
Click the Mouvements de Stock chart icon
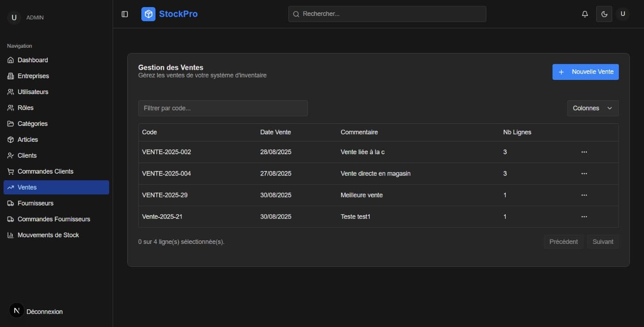click(x=11, y=235)
